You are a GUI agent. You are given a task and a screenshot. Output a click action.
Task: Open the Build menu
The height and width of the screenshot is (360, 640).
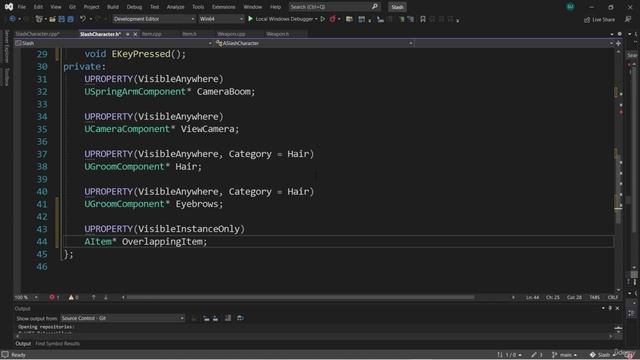[113, 7]
